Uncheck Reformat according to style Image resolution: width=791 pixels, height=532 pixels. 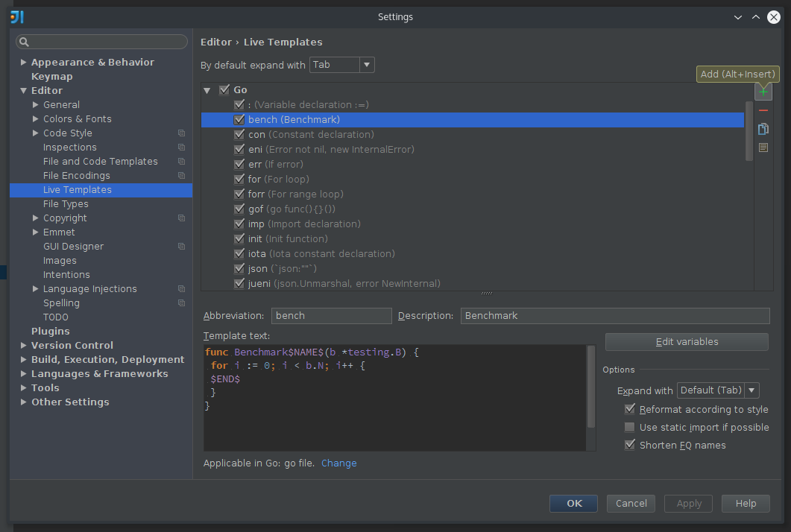(x=630, y=409)
